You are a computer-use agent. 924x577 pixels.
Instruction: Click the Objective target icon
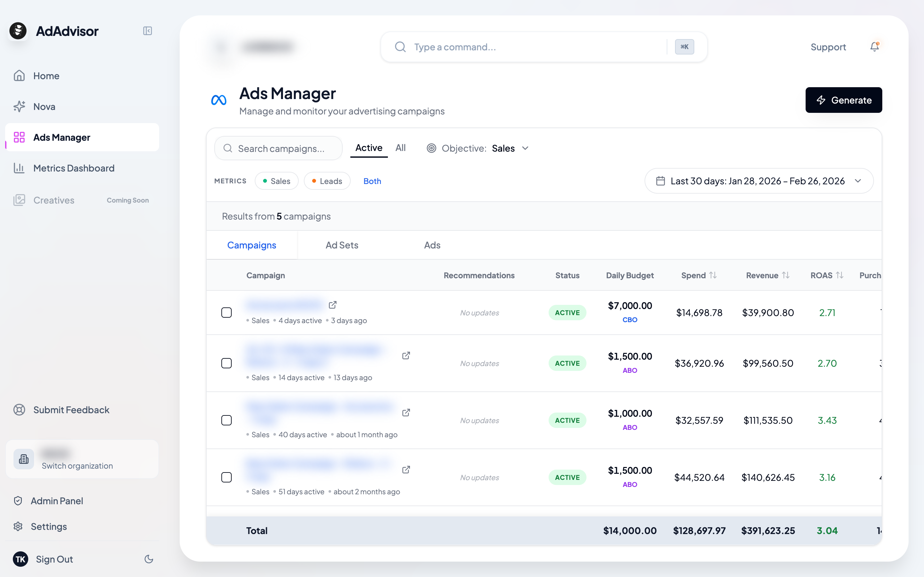click(431, 148)
